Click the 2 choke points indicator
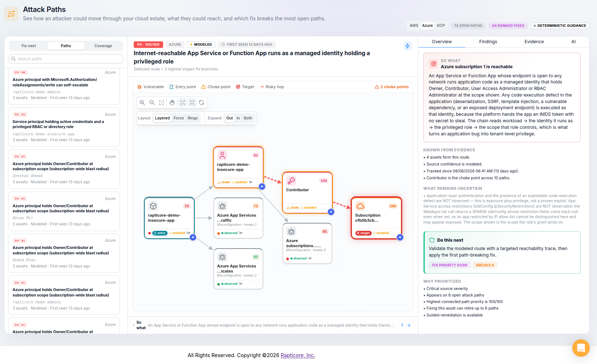 point(392,87)
